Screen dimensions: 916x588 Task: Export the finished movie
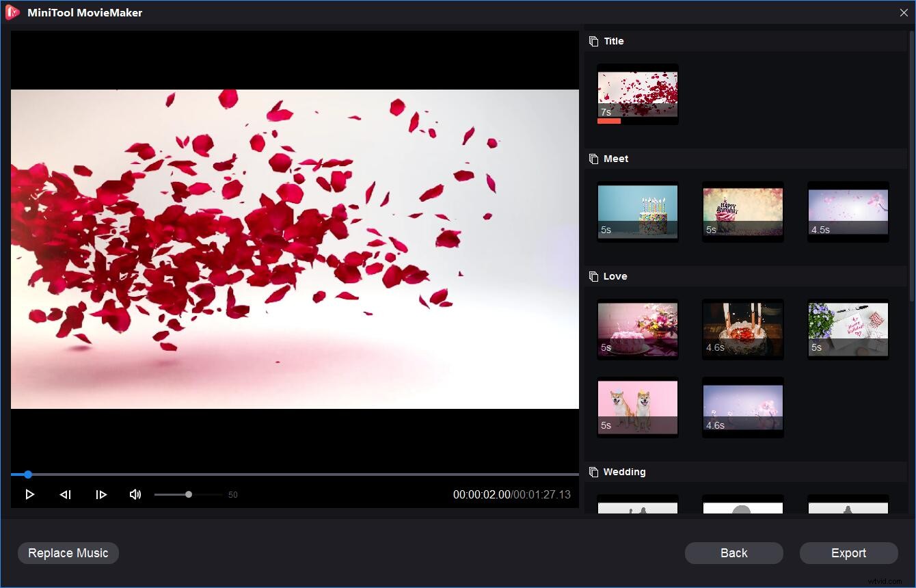(848, 553)
